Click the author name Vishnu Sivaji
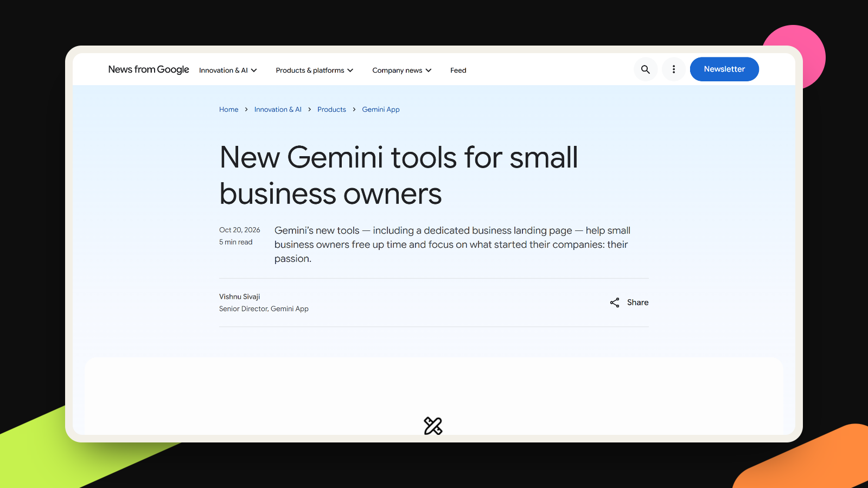The width and height of the screenshot is (868, 488). pyautogui.click(x=240, y=297)
